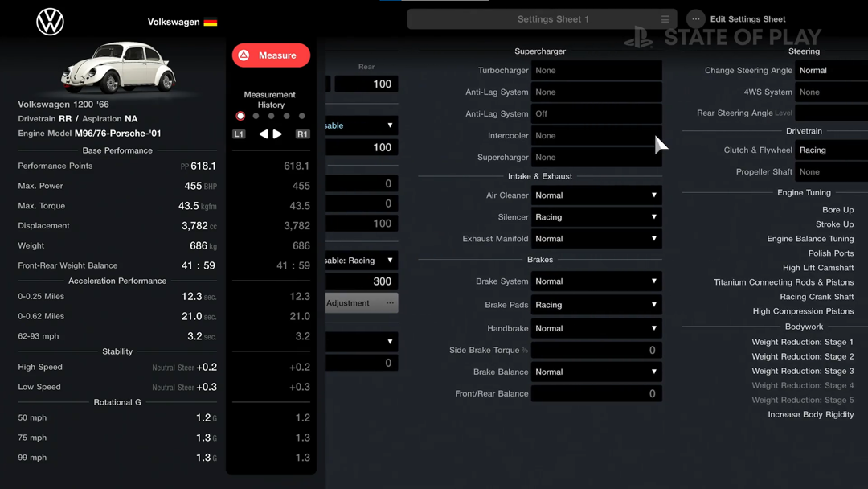Click the Volkswagen logo icon
Viewport: 868px width, 489px height.
(x=51, y=23)
